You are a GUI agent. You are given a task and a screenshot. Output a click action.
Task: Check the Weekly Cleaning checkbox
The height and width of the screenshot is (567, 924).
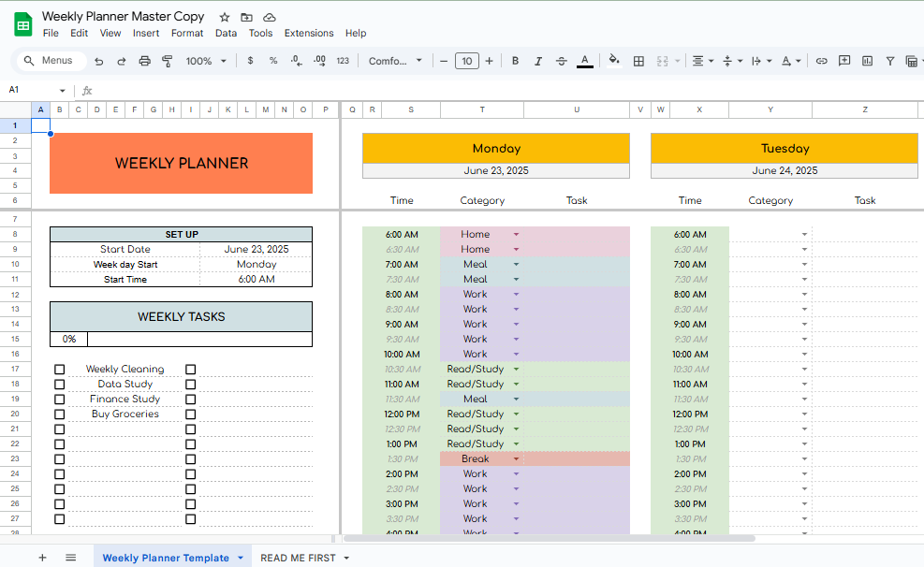pyautogui.click(x=60, y=370)
